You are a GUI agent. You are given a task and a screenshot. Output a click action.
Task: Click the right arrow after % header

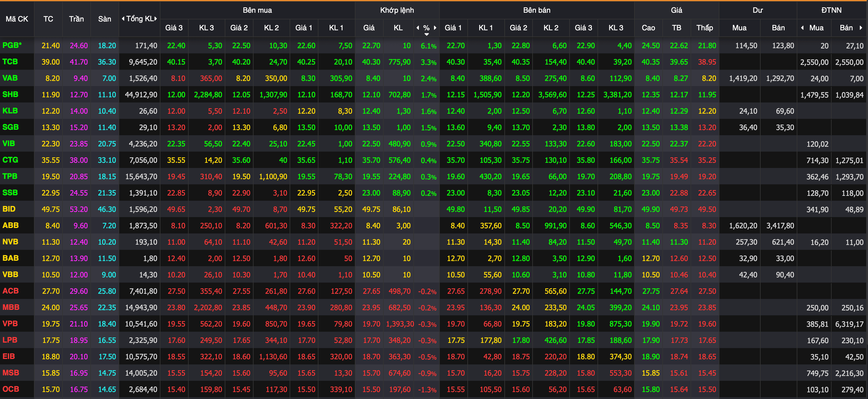(435, 28)
